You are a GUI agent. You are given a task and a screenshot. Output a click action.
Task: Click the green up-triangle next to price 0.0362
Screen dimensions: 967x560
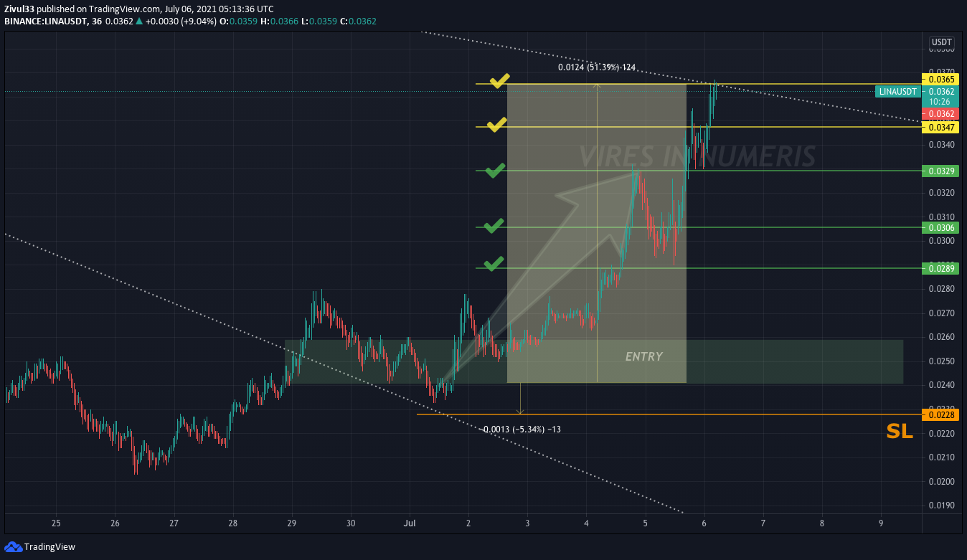click(139, 22)
